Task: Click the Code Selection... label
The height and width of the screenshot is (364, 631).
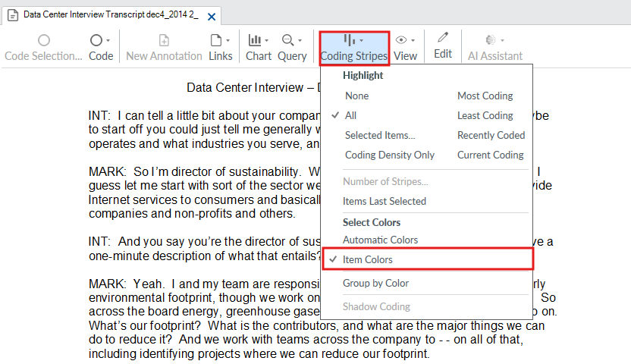Action: [x=43, y=56]
